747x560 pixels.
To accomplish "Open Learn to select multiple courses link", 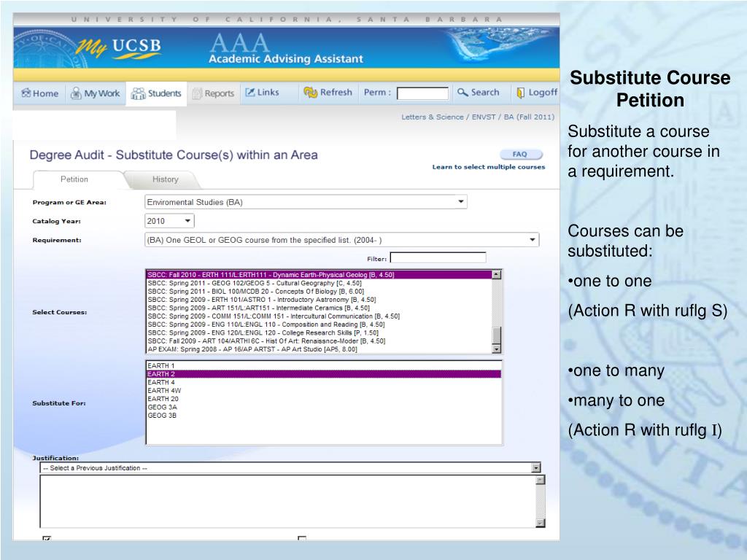I will pos(488,167).
